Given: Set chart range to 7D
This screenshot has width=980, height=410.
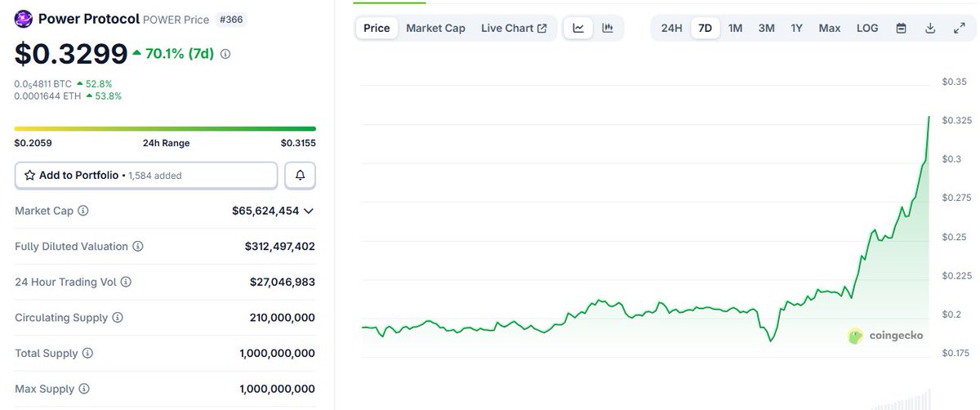Looking at the screenshot, I should pyautogui.click(x=706, y=28).
